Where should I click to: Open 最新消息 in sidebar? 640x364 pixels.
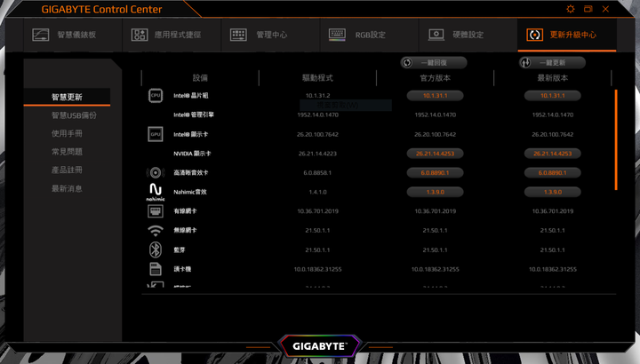[x=67, y=188]
